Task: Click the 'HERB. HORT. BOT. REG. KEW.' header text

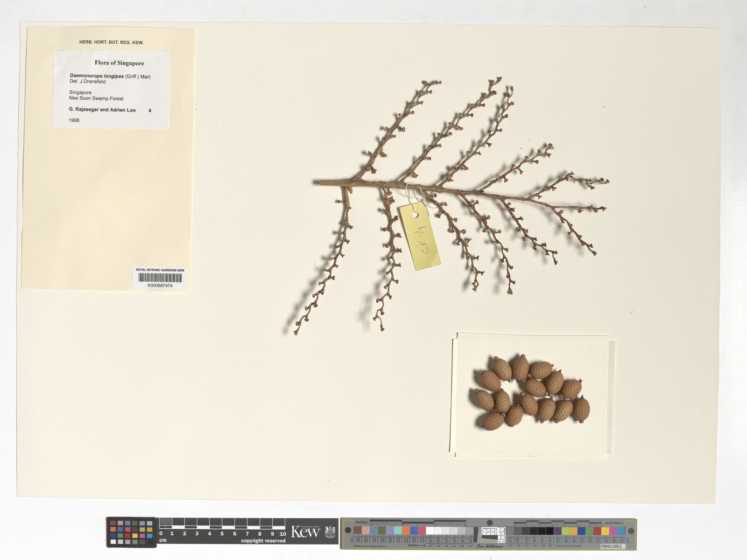Action: pos(111,42)
